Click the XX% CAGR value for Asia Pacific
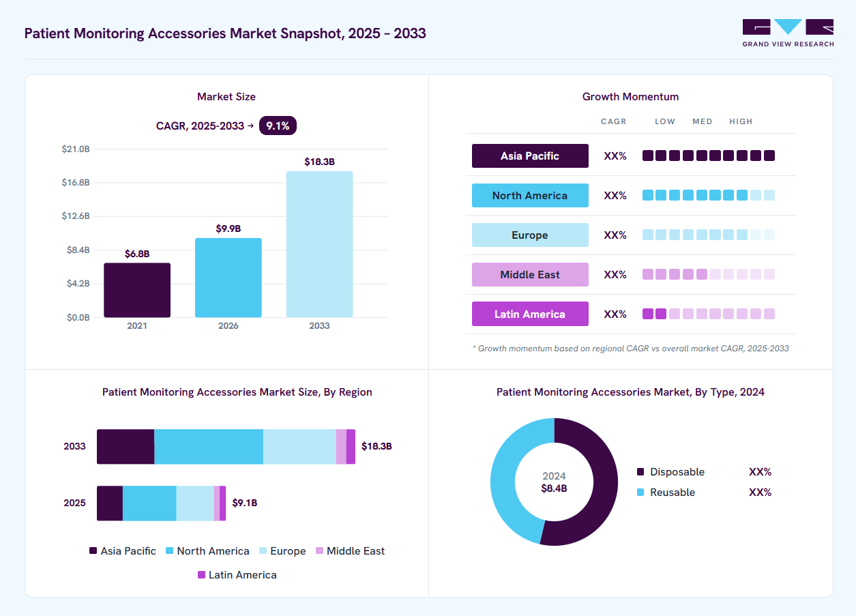Screen dimensions: 856x616 [x=615, y=156]
